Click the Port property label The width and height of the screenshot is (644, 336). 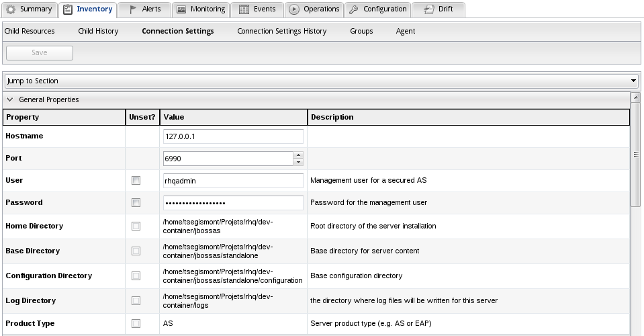tap(13, 158)
